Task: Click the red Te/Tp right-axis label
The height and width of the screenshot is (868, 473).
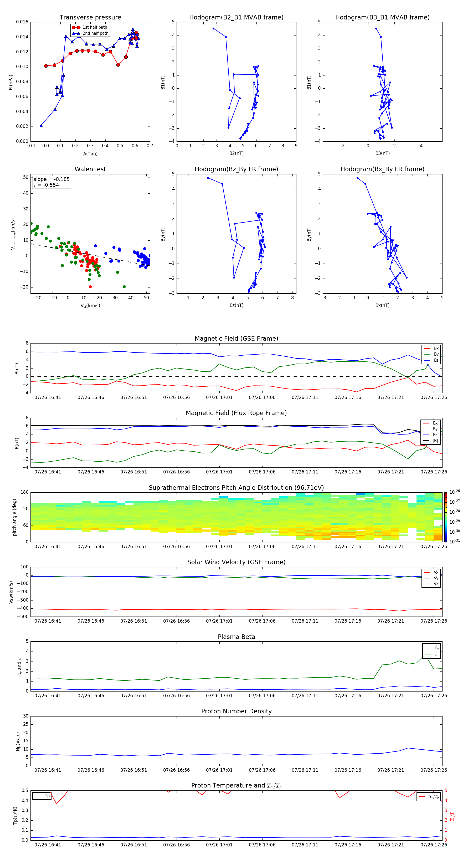Action: coord(453,815)
